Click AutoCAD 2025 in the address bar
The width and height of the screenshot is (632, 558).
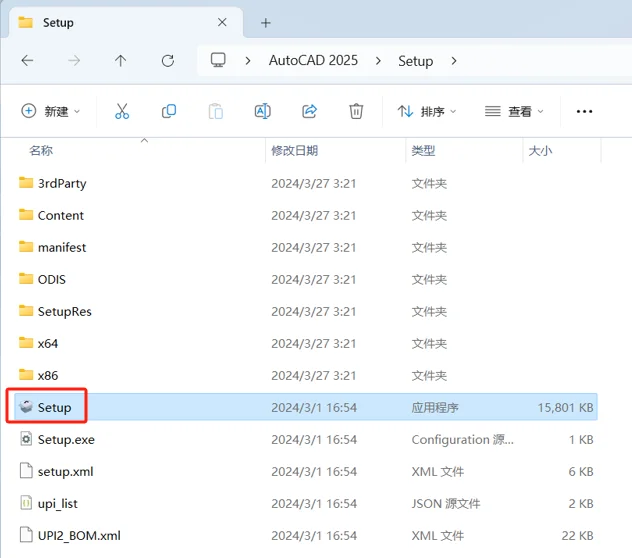[313, 60]
